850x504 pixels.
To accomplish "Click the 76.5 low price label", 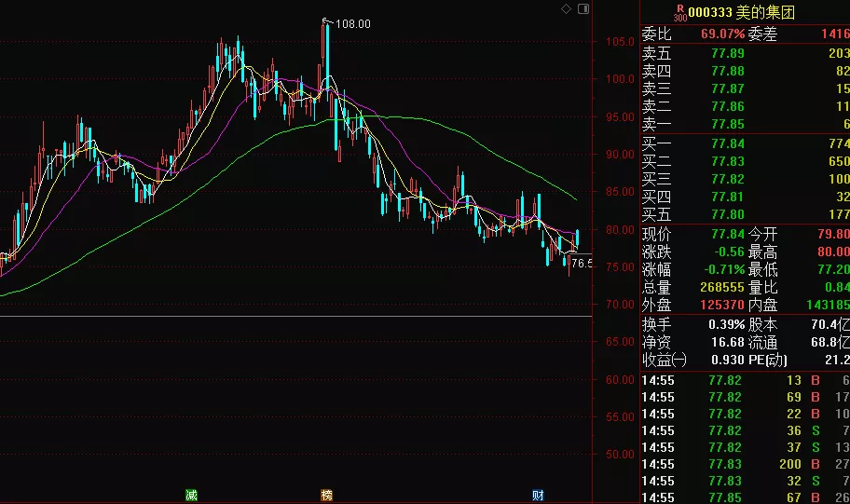I will 582,264.
